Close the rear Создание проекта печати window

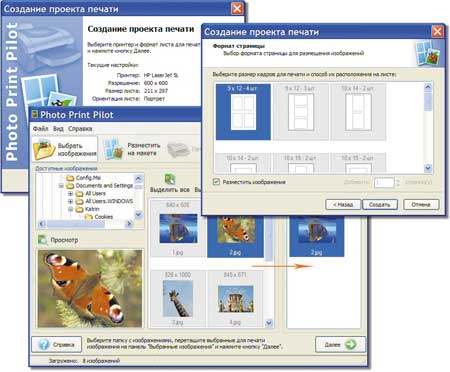(x=237, y=9)
